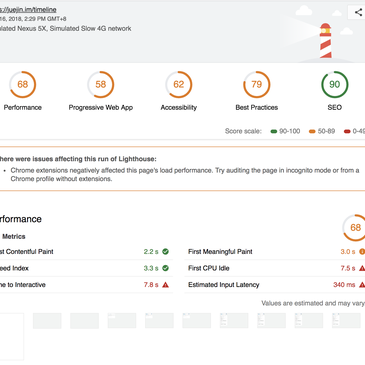Expand the Estimated Input Latency metric row
The image size is (365, 365).
[x=275, y=285]
